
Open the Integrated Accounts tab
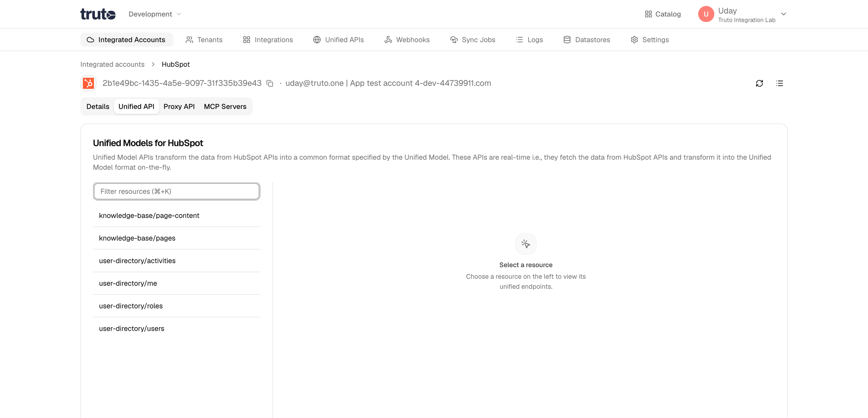pos(126,40)
